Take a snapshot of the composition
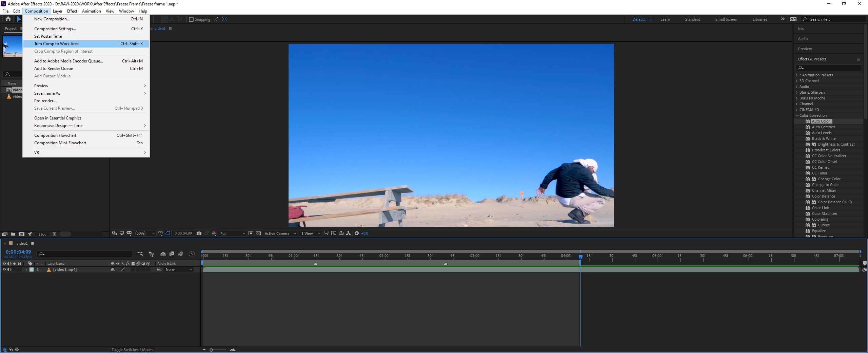The width and height of the screenshot is (868, 353). [199, 234]
